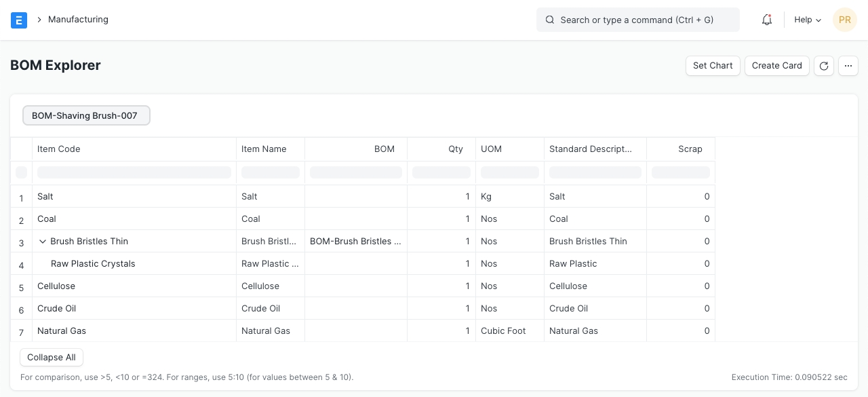Open the BOM-Shaving Brush-007 filter field
Screen dimensions: 868x397
coord(86,115)
